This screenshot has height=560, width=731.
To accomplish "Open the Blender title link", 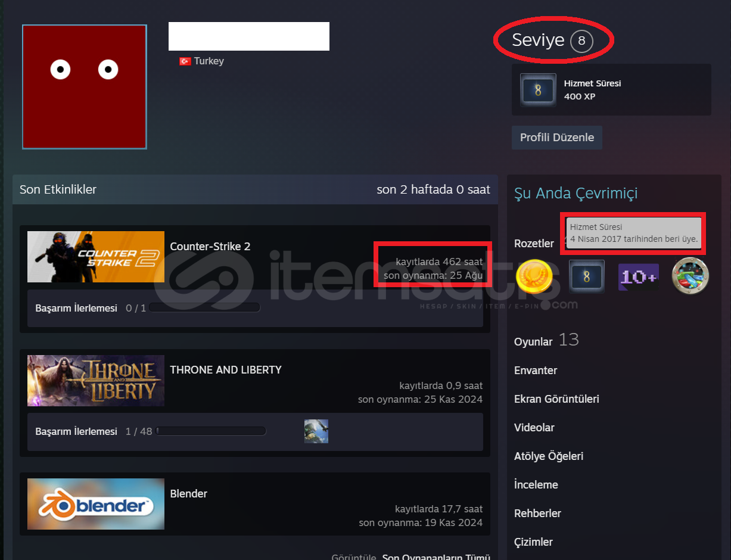I will click(x=189, y=494).
